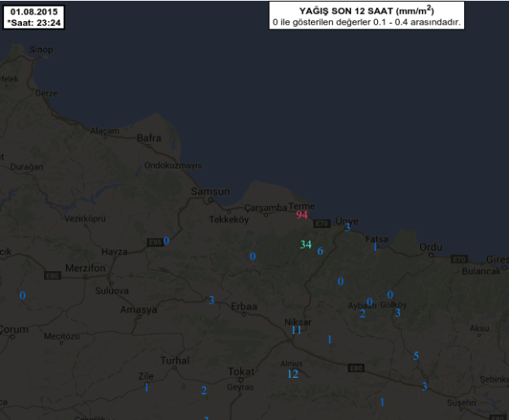Click the E80 road sign near Merzifon
This screenshot has width=509, height=420.
(52, 276)
